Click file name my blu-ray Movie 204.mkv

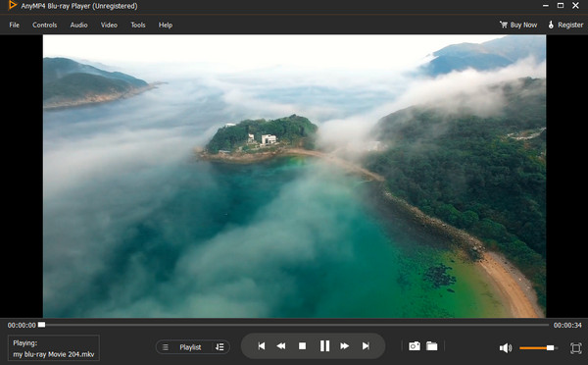point(54,354)
